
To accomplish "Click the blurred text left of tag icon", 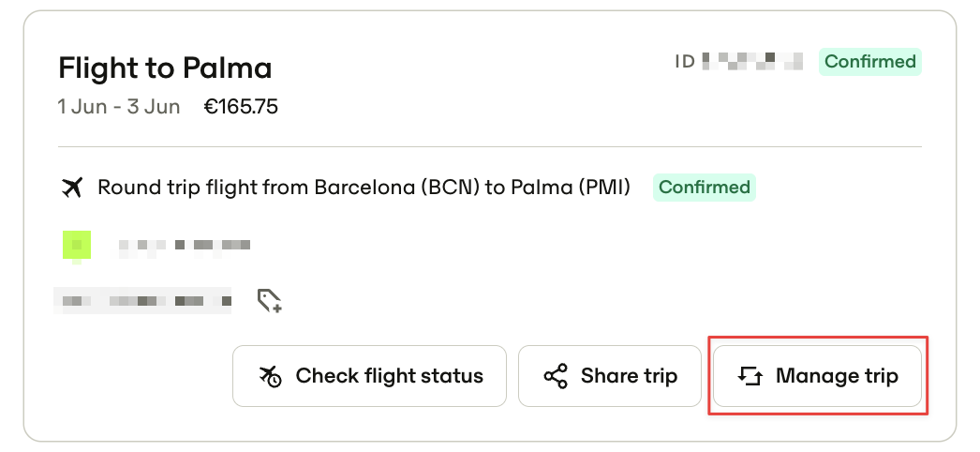I will pos(142,301).
